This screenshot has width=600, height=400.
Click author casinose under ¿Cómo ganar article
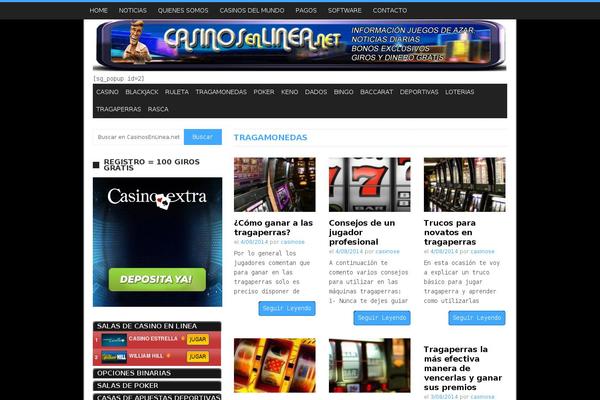pos(293,242)
